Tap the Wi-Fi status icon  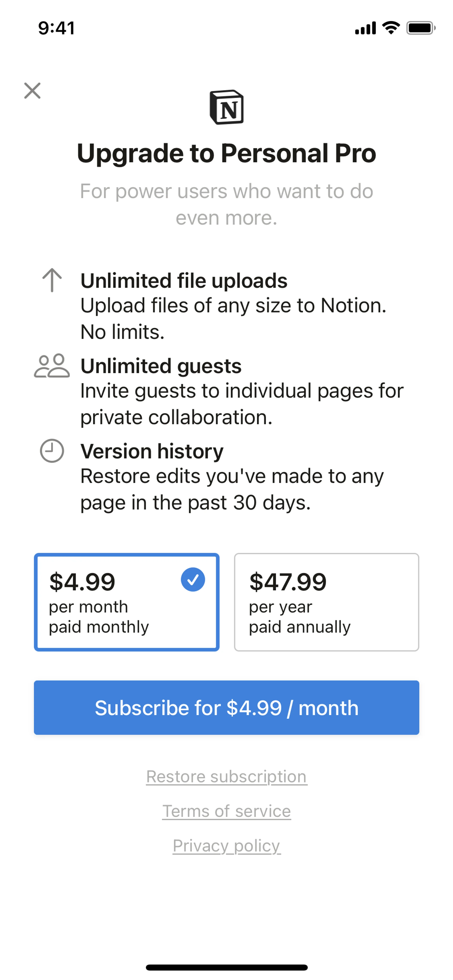pos(391,28)
